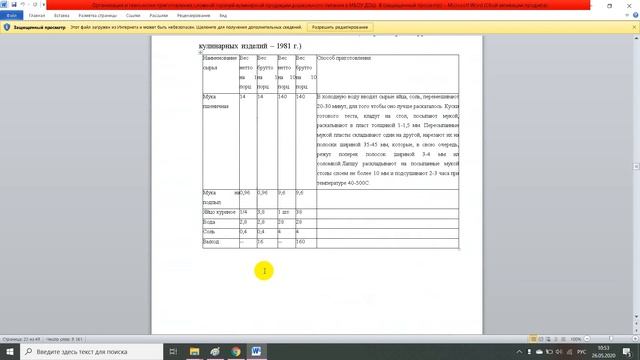Viewport: 640px width, 360px height.
Task: Click the Word Help question mark icon
Action: point(636,15)
